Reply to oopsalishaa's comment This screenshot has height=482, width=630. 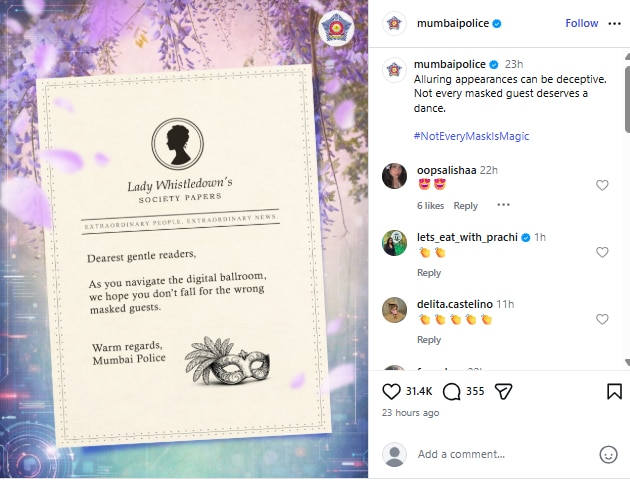(x=465, y=206)
